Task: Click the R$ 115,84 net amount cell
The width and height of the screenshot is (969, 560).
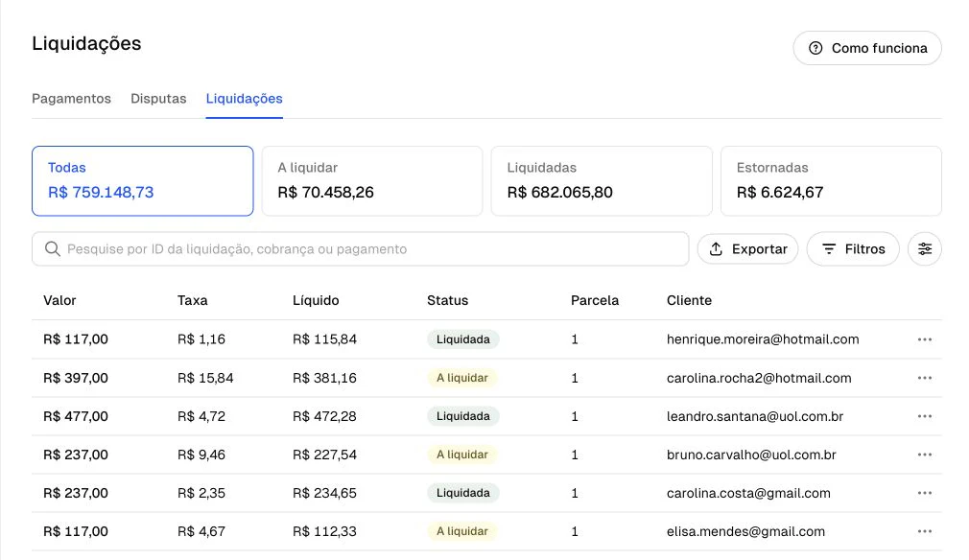Action: coord(324,339)
